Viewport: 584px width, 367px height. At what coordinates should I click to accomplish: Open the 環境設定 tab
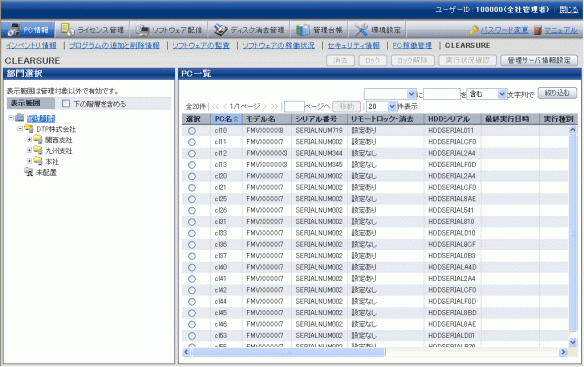tap(377, 30)
